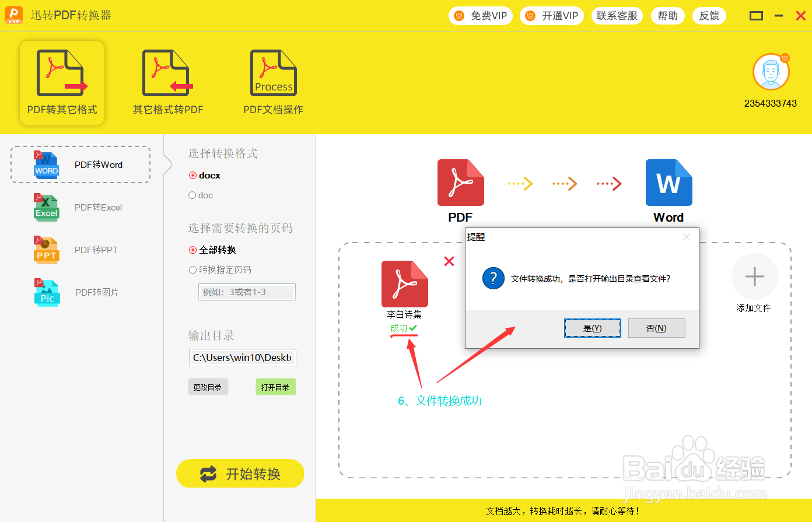Click the output directory path field

tap(243, 358)
